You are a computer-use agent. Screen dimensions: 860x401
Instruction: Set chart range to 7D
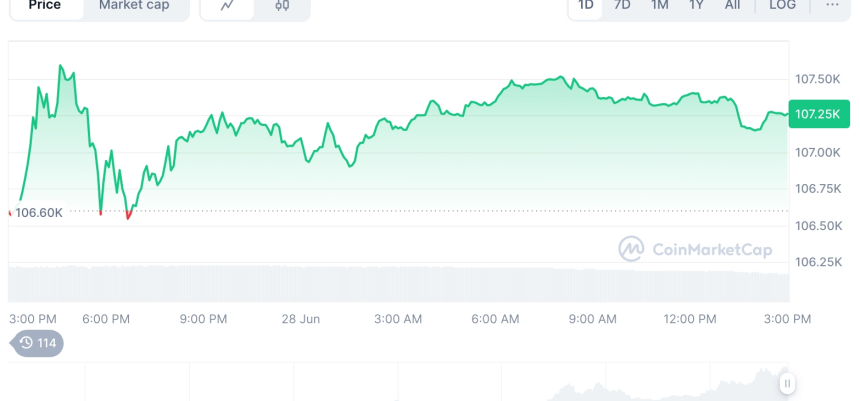[622, 5]
